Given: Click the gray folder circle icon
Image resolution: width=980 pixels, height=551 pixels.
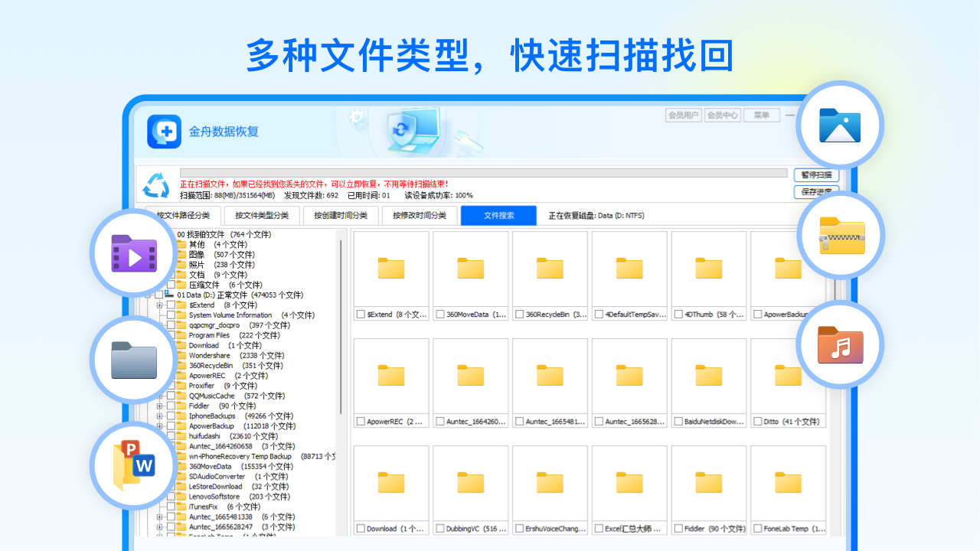Looking at the screenshot, I should [132, 360].
